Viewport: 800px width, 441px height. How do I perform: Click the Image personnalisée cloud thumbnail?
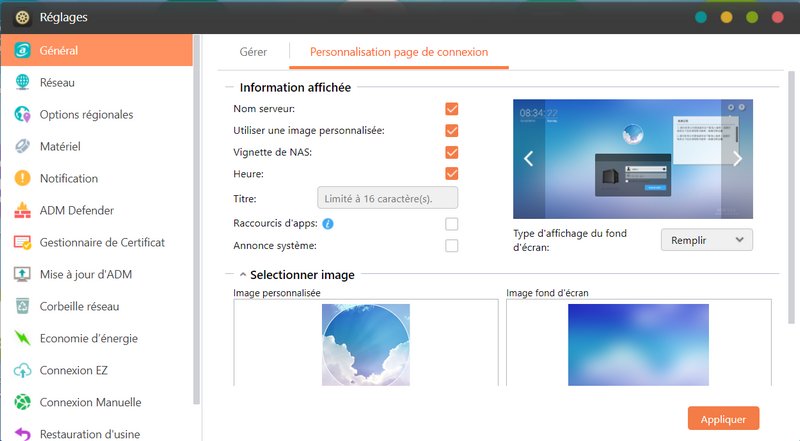click(366, 345)
